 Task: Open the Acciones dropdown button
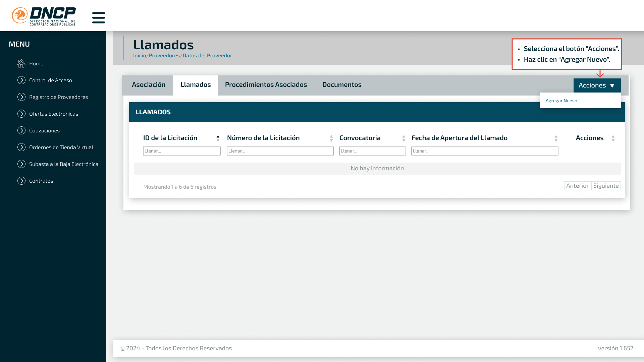tap(597, 85)
